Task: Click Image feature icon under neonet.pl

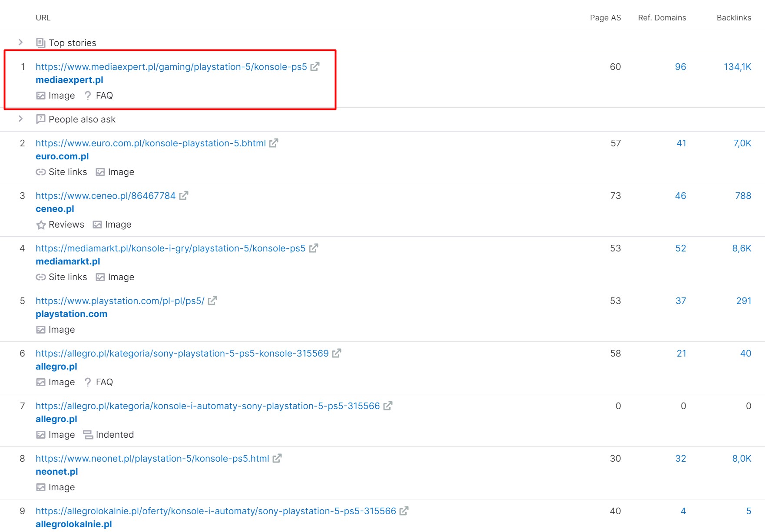Action: click(x=41, y=487)
